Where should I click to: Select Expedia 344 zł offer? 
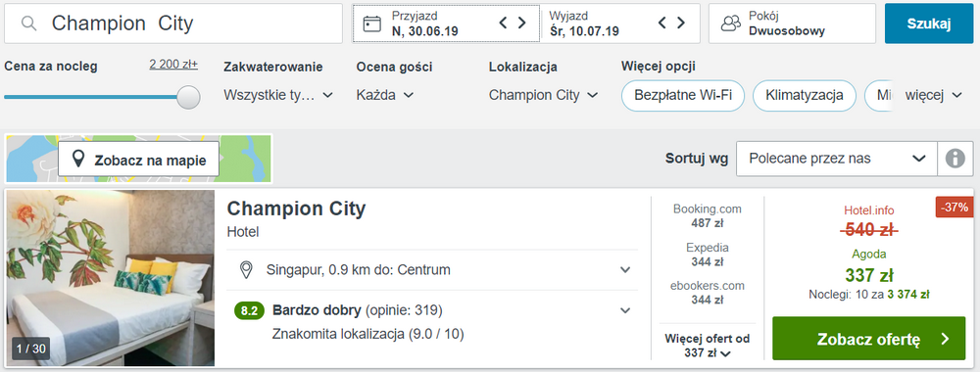tap(708, 254)
